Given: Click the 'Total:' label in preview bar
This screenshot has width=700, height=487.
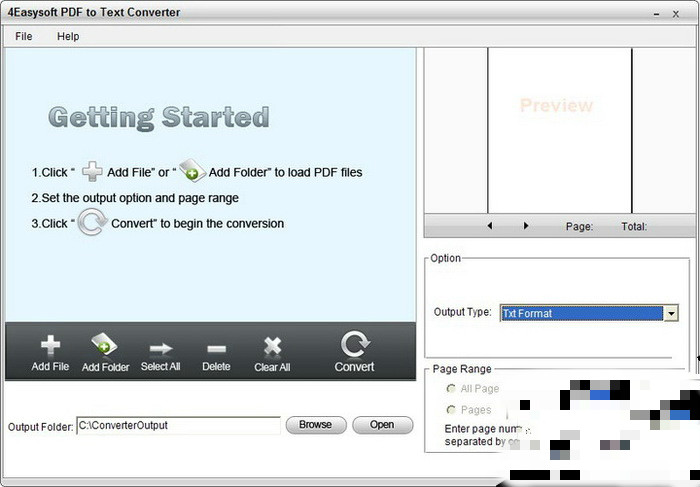Looking at the screenshot, I should point(634,226).
